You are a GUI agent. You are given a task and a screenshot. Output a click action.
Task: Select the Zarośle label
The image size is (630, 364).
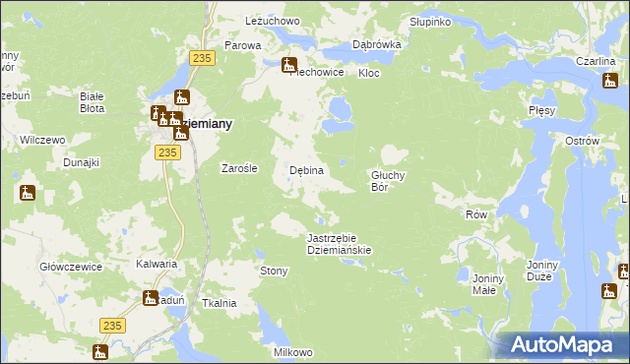[x=239, y=168]
